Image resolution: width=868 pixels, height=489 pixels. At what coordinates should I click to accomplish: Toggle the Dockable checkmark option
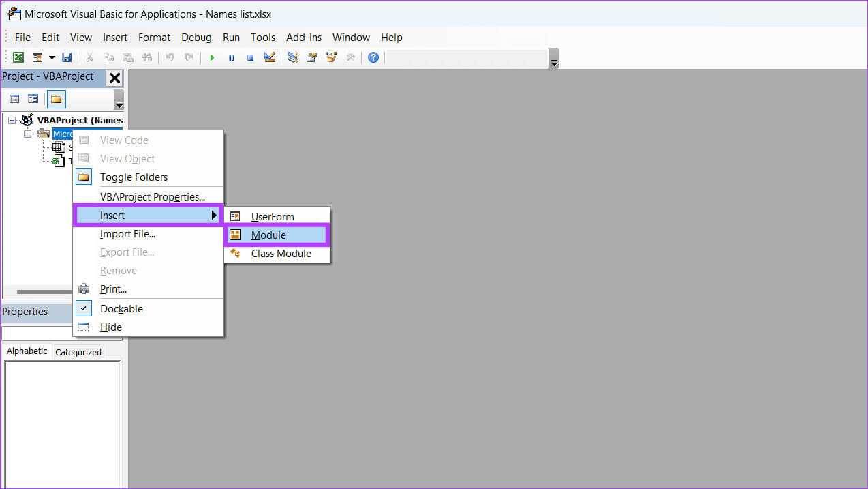(x=121, y=308)
